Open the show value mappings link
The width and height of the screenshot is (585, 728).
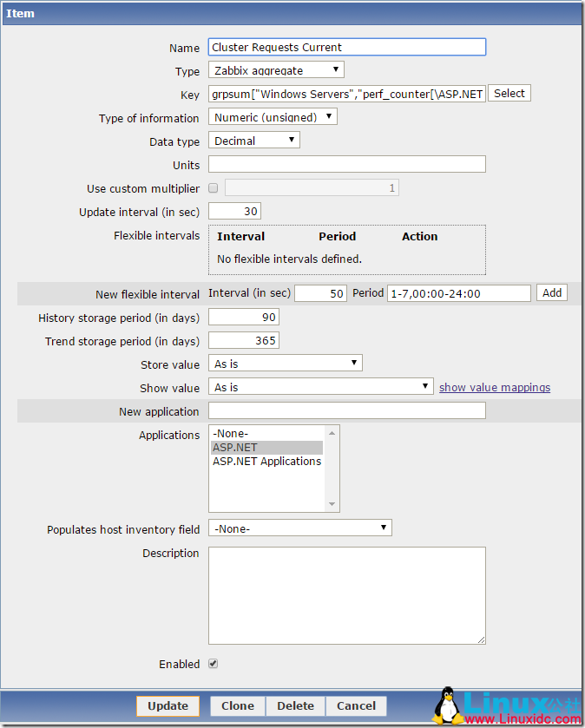point(494,387)
